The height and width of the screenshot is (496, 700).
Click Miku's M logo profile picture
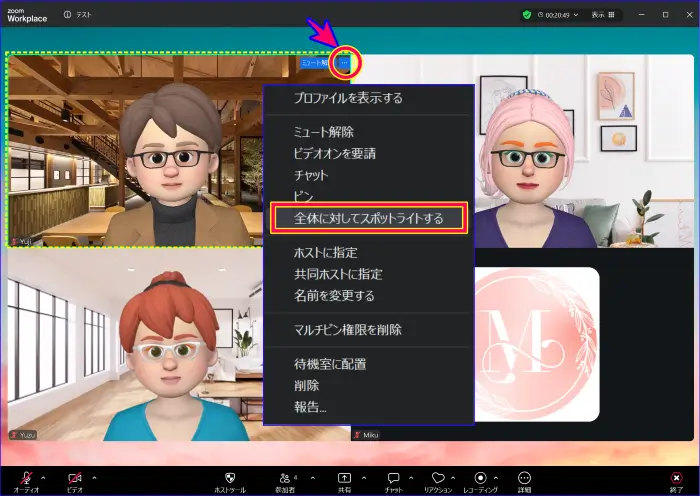click(537, 344)
